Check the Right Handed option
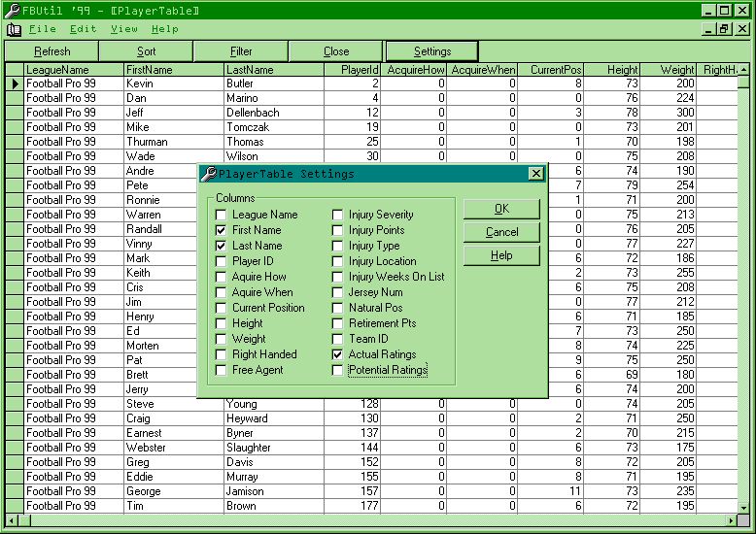 pyautogui.click(x=221, y=354)
